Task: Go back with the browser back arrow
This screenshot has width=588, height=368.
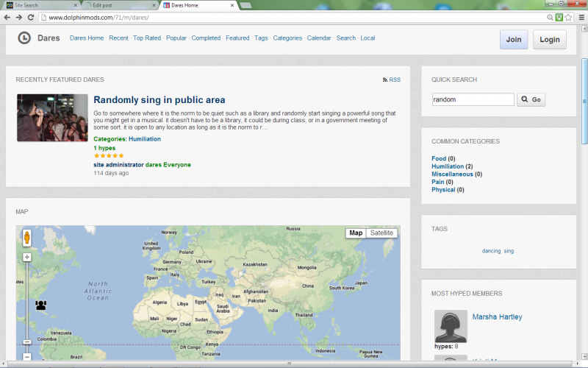Action: click(x=7, y=17)
